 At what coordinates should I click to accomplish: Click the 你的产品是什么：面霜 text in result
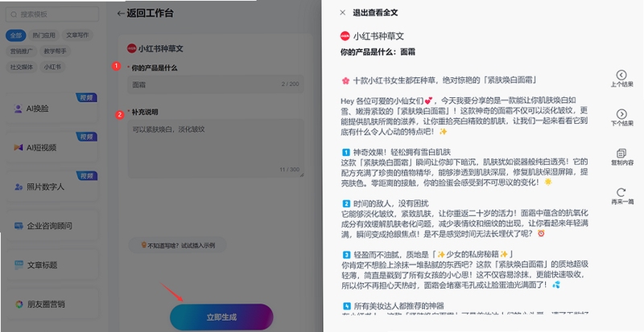[x=378, y=52]
